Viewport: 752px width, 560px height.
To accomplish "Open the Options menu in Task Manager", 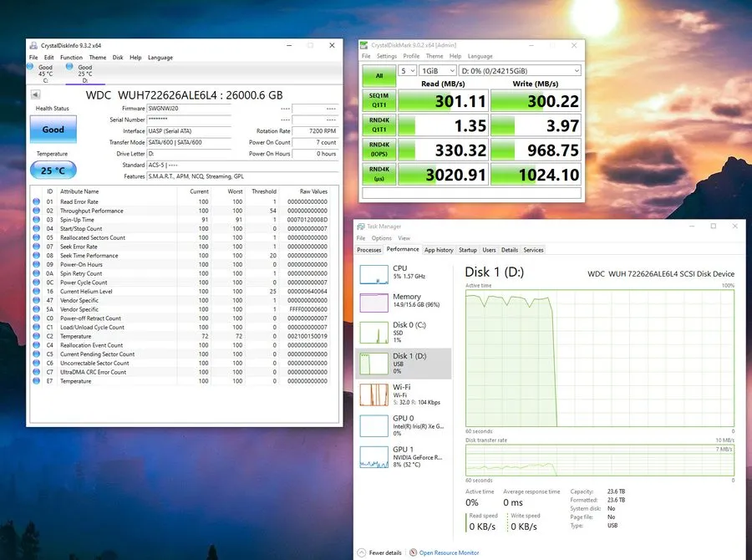I will pyautogui.click(x=381, y=238).
